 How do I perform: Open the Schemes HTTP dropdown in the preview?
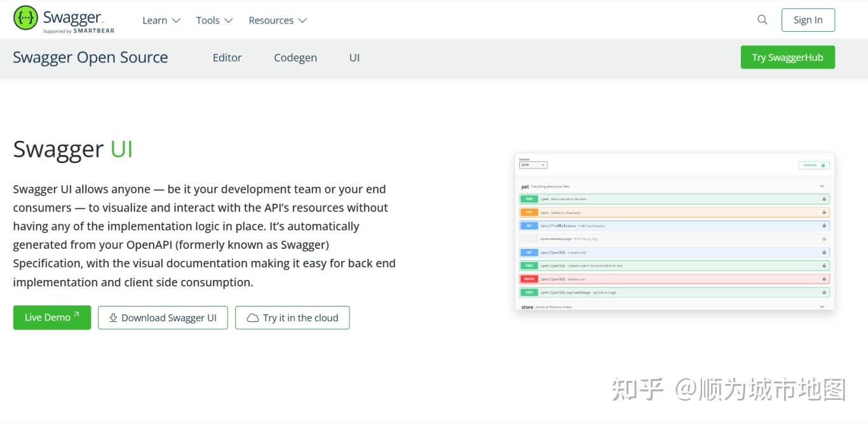pos(533,165)
